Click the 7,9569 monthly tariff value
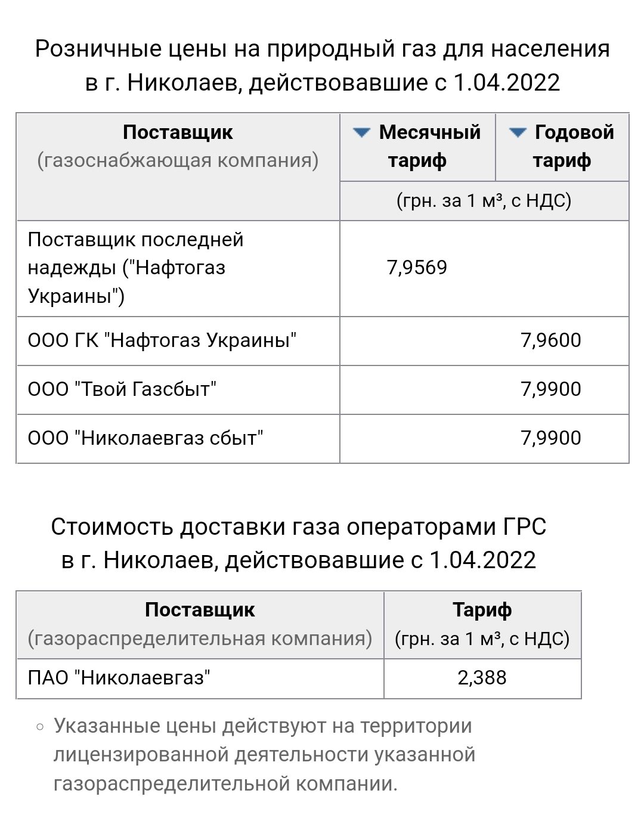Viewport: 644px width, 815px height. point(417,268)
